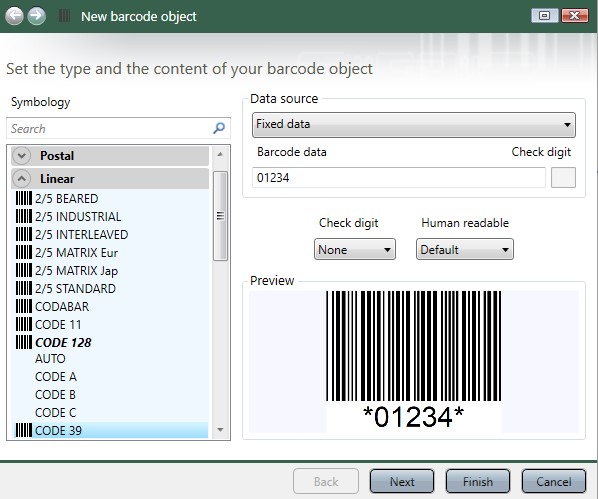Select CODE C subtype
Screen dimensions: 598x499
click(x=56, y=412)
